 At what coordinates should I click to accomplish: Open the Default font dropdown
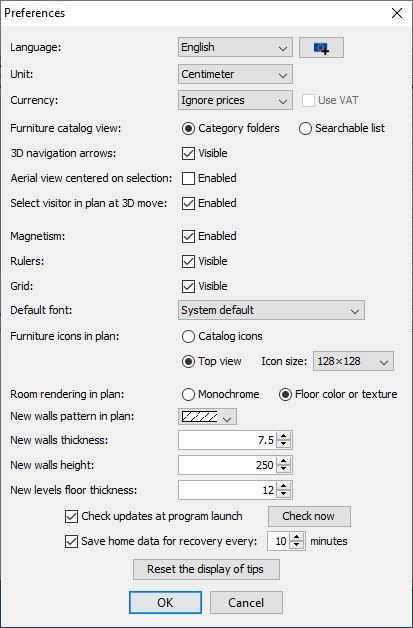tap(271, 310)
